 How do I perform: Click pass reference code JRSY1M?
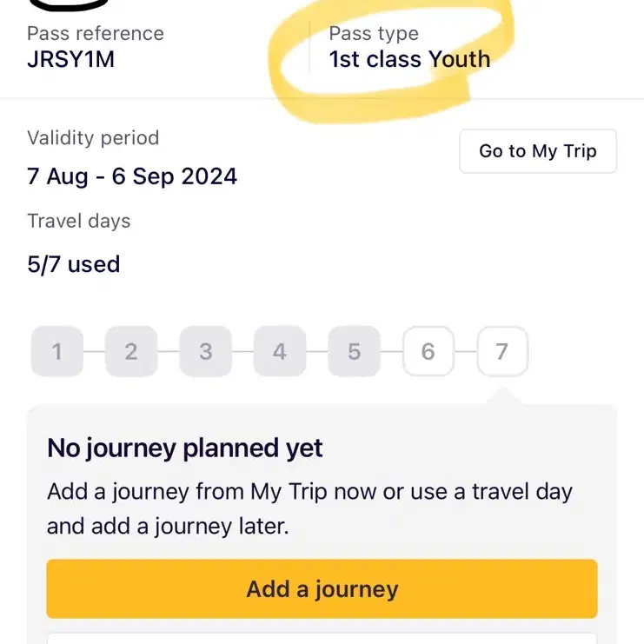click(x=70, y=59)
